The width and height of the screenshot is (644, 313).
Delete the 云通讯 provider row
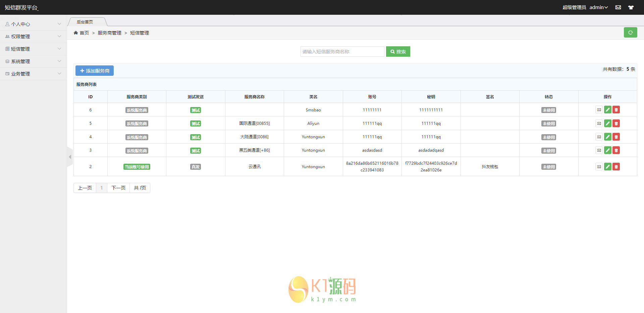click(616, 167)
